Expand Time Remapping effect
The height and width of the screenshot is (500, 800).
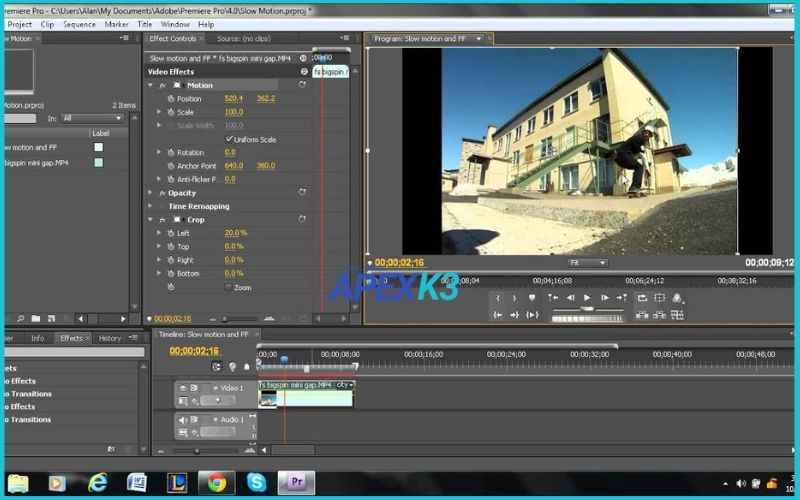pyautogui.click(x=151, y=206)
